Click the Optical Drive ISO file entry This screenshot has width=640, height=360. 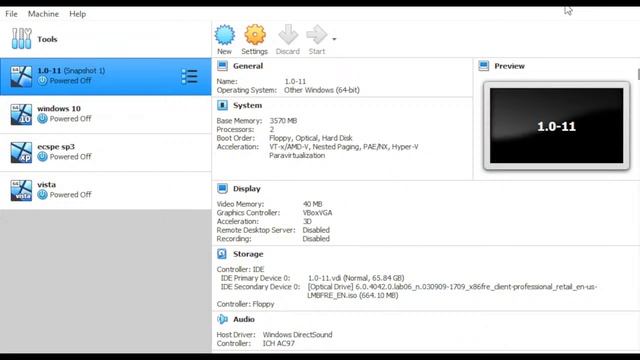pyautogui.click(x=452, y=291)
